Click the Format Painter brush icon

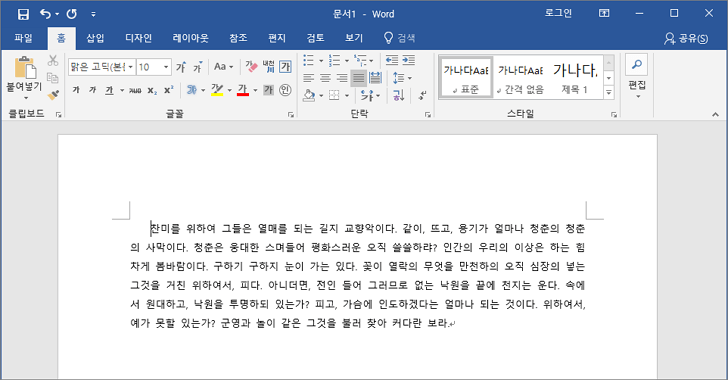point(53,95)
